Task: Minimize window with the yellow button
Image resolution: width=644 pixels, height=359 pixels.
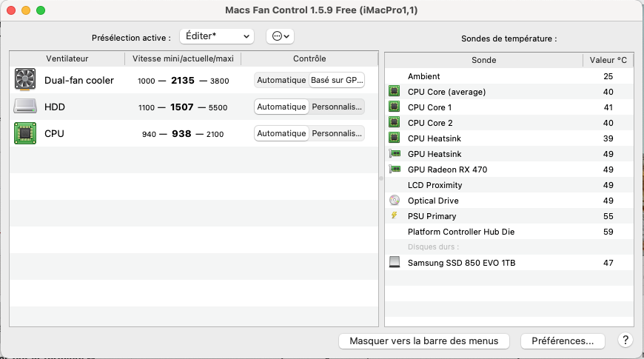Action: [x=26, y=10]
